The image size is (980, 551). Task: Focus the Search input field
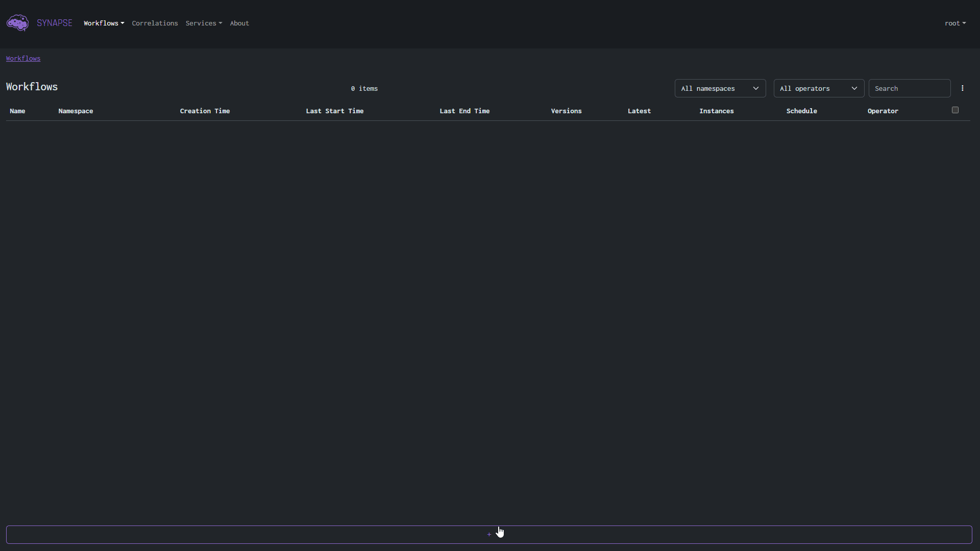point(909,88)
